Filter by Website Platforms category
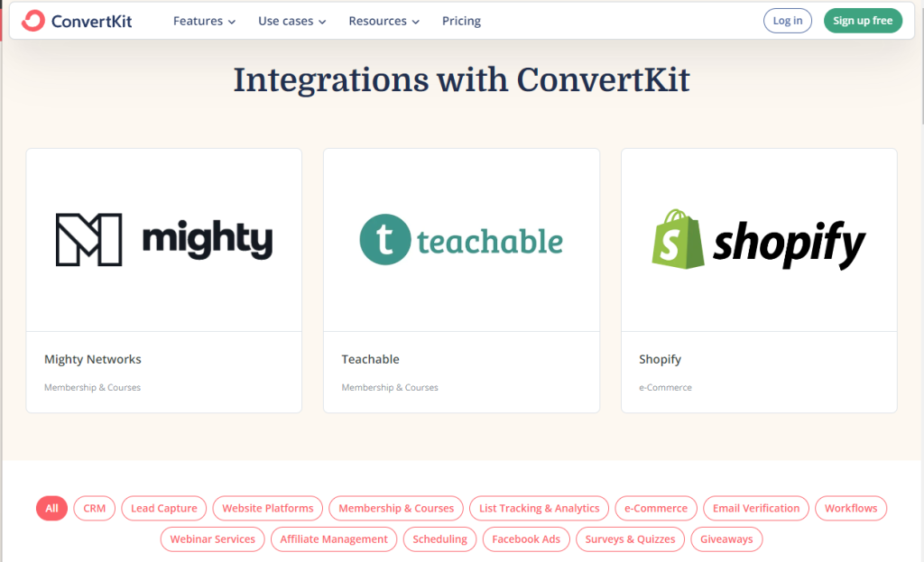 click(x=268, y=508)
